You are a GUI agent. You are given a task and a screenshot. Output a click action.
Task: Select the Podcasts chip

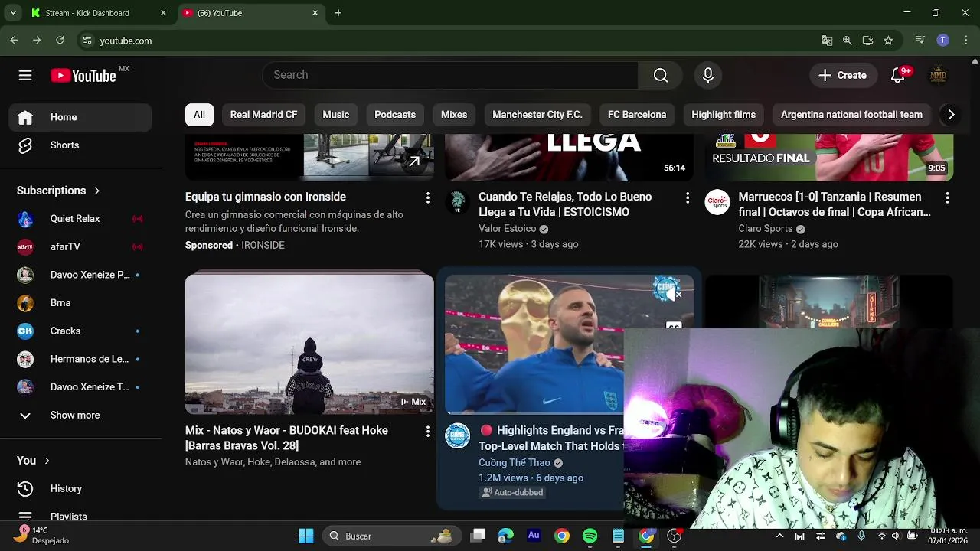tap(395, 115)
